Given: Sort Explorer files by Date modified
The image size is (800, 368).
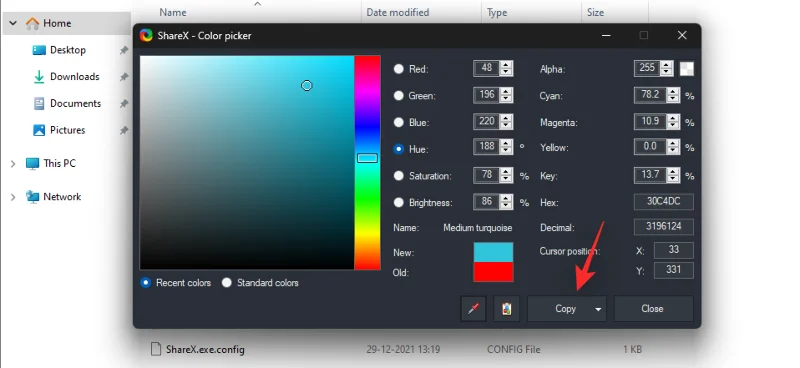Looking at the screenshot, I should point(397,12).
